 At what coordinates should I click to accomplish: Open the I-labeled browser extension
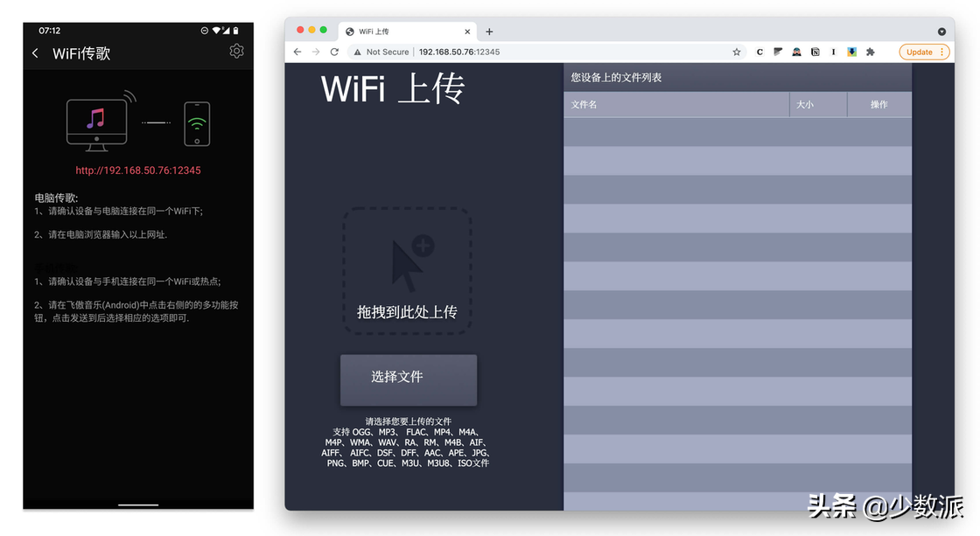point(833,52)
